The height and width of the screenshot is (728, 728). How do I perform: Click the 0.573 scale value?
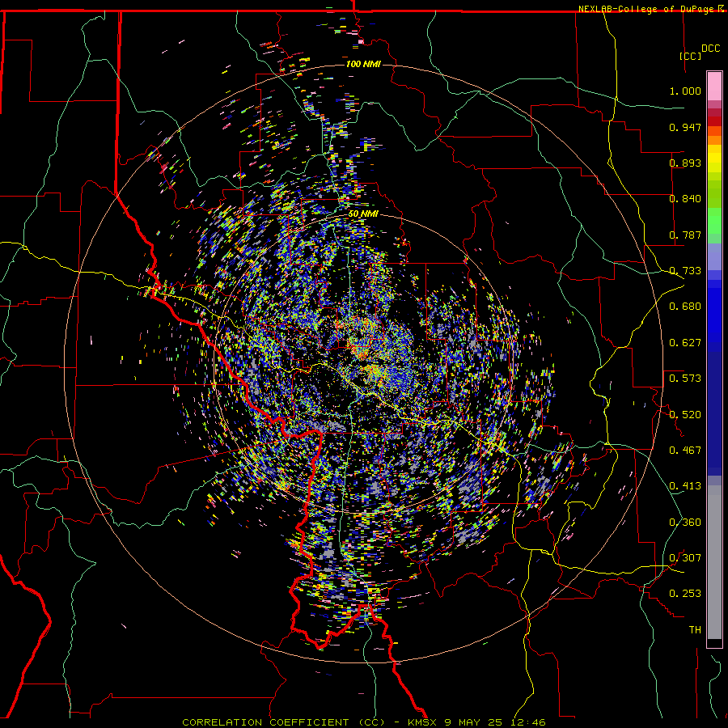(x=685, y=379)
